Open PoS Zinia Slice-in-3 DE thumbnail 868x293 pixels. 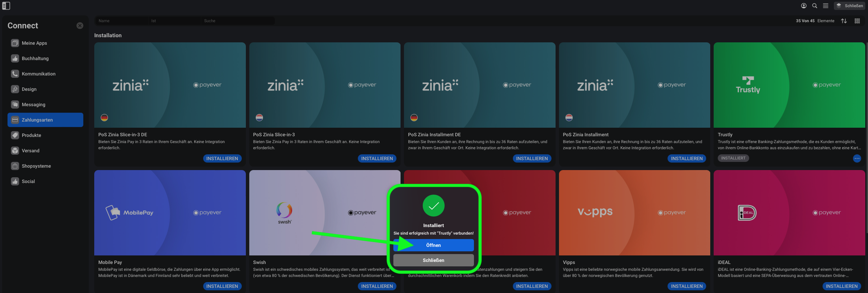170,85
